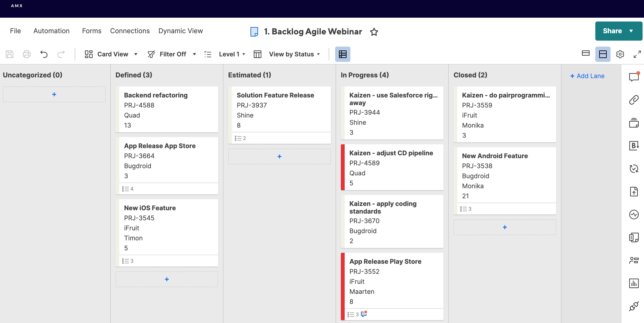Click the fullscreen expand arrows icon
This screenshot has height=323, width=644.
[x=637, y=54]
